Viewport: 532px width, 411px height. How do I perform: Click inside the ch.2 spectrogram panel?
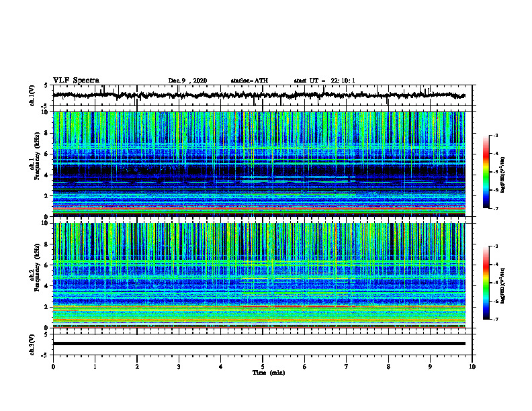259,275
